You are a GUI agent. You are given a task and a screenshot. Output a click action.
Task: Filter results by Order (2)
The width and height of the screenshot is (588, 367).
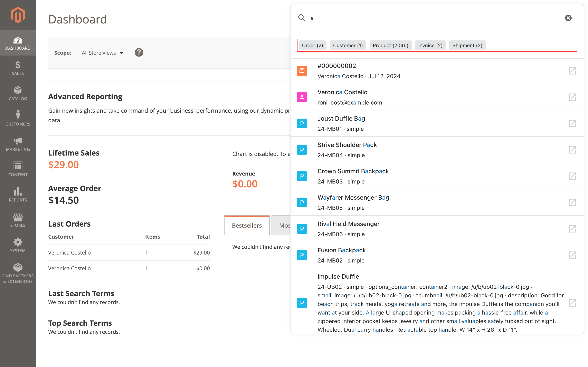tap(312, 45)
